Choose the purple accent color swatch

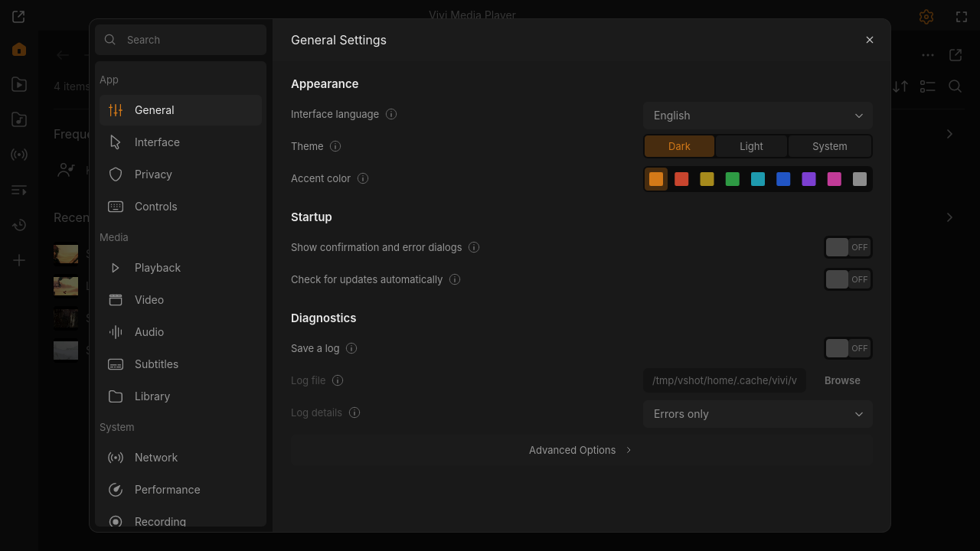pos(808,179)
